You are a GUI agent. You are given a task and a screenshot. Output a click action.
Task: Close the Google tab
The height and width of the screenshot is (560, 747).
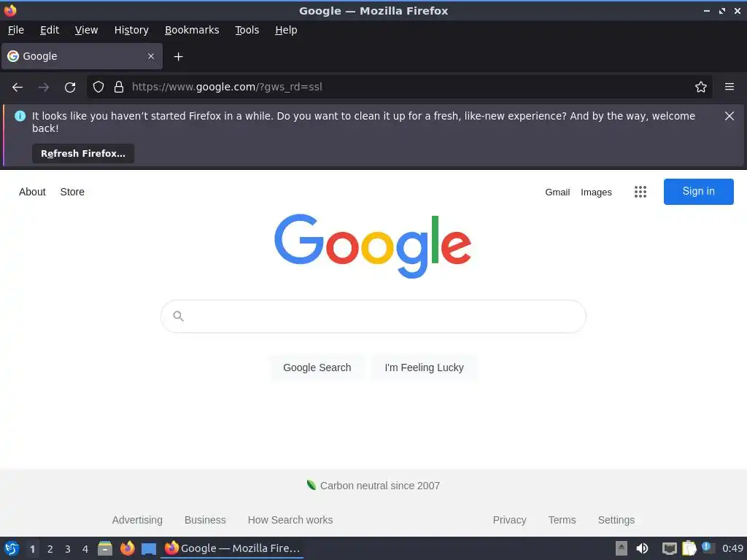click(151, 56)
